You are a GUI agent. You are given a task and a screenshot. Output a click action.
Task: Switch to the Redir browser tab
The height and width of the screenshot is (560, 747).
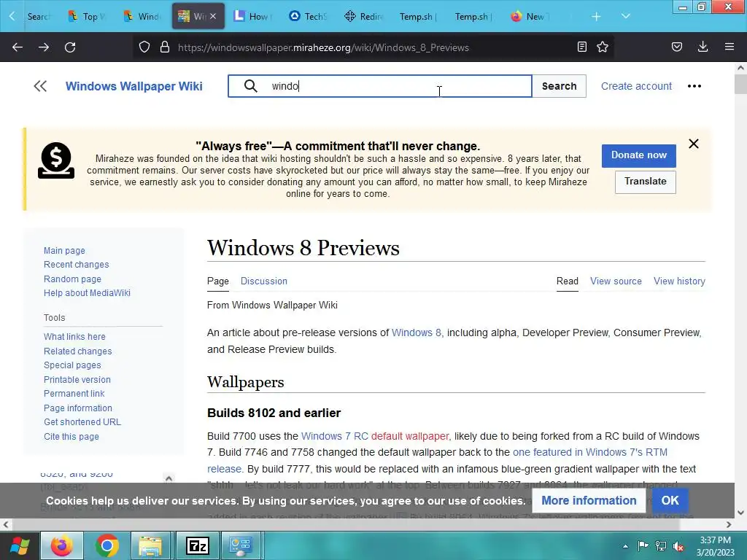point(363,17)
